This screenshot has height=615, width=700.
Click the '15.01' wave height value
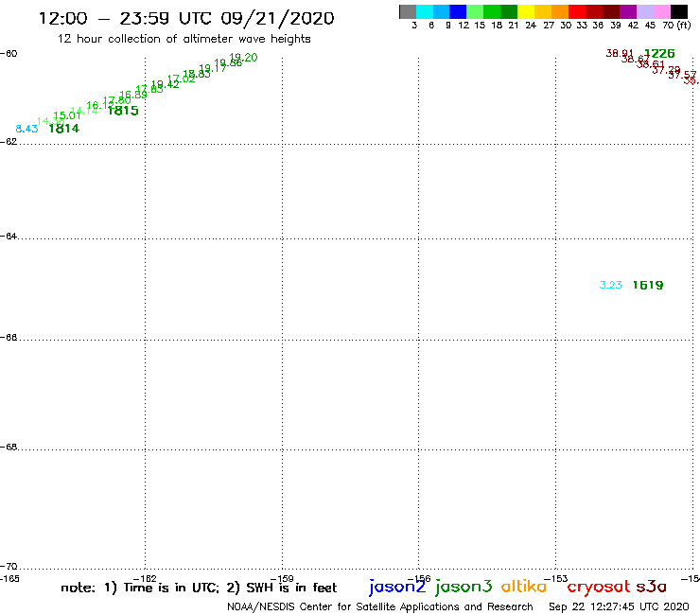(66, 115)
